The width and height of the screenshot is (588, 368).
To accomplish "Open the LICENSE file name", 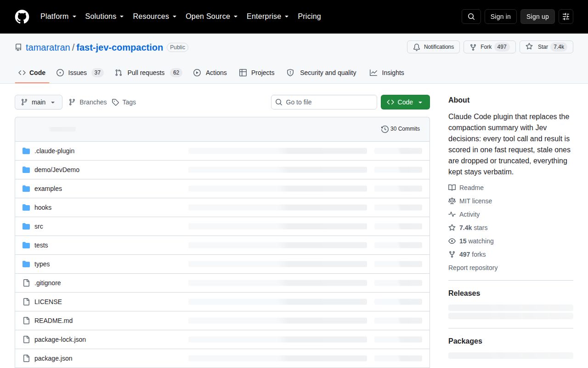I will [48, 302].
